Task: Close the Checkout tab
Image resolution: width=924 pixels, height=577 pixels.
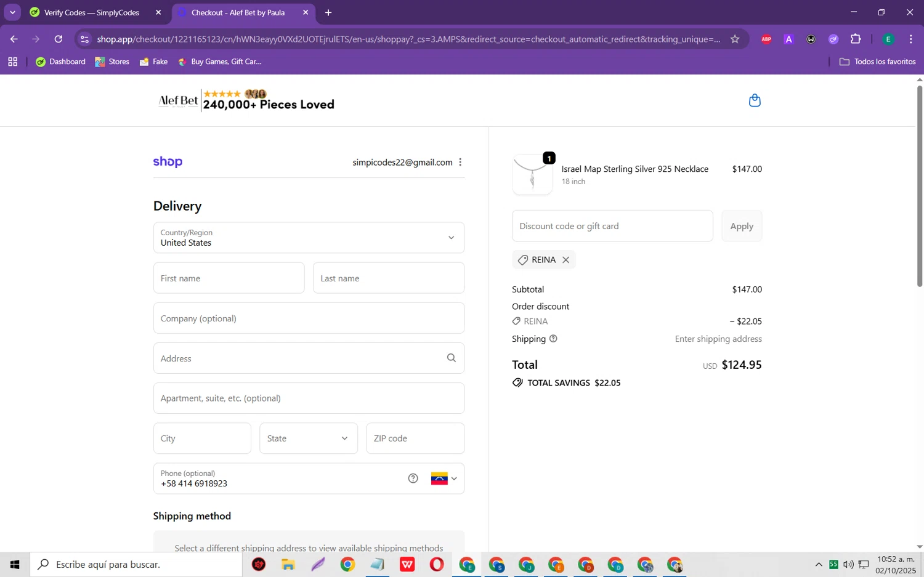Action: point(306,12)
